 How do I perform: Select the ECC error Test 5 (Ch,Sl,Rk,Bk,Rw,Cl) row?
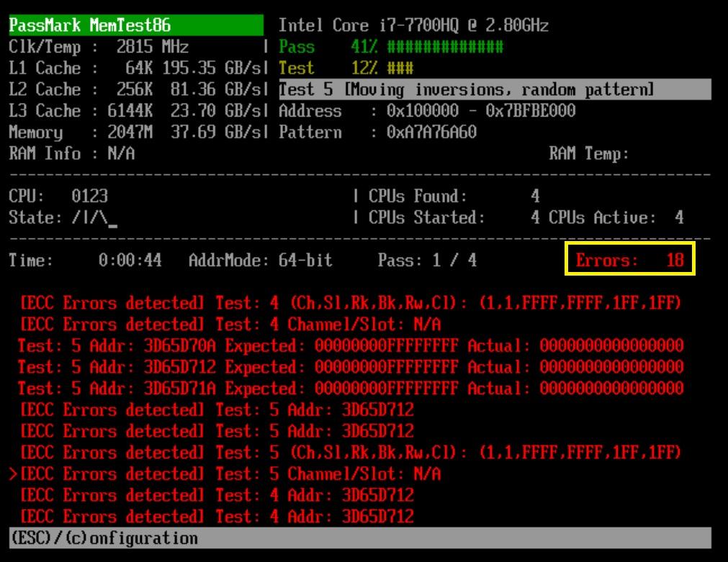(x=351, y=453)
